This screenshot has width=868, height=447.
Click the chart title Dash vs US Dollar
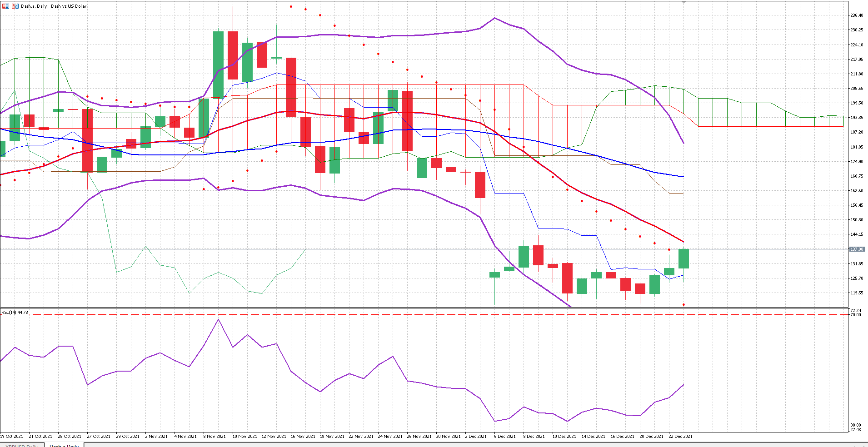[x=68, y=6]
